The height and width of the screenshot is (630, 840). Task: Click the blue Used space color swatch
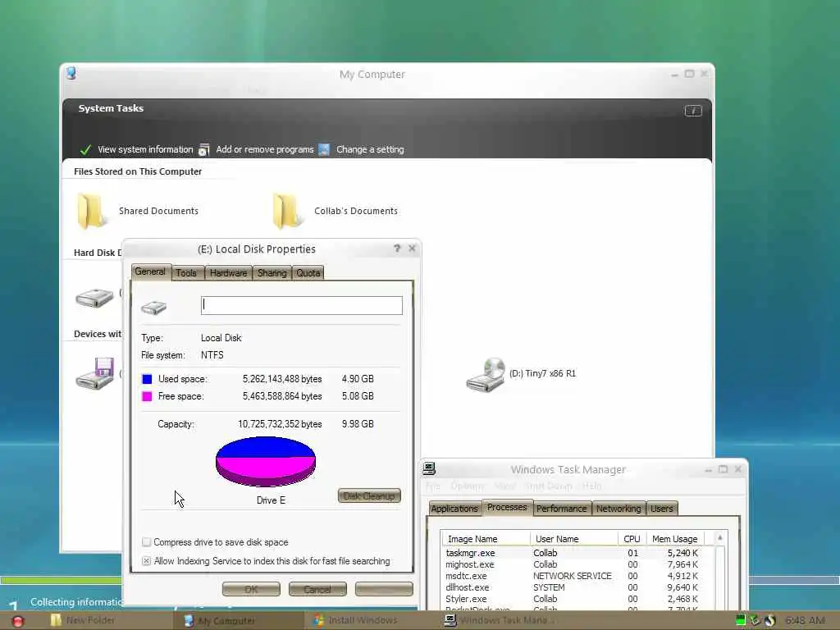(x=147, y=379)
